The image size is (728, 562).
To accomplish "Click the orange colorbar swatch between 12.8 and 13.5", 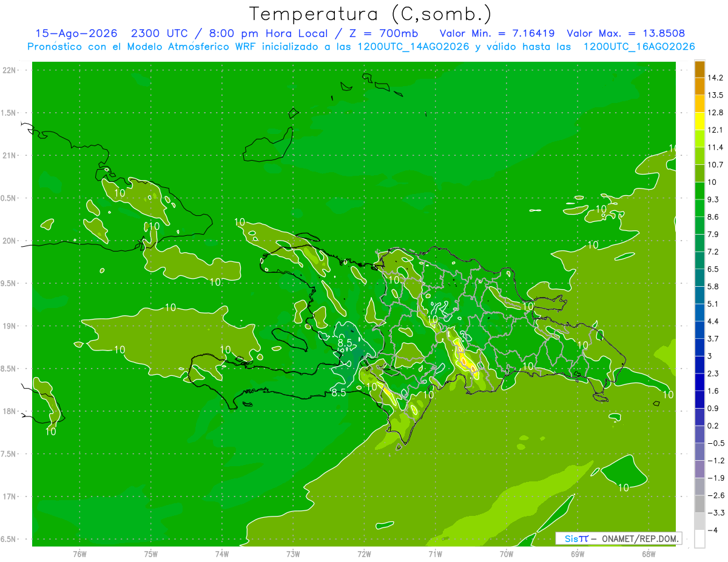I will point(699,104).
